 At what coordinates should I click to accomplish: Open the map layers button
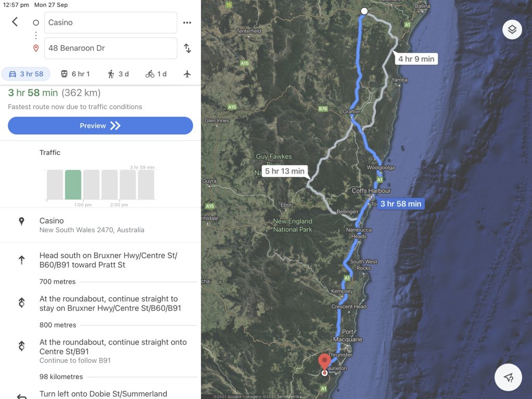point(512,30)
